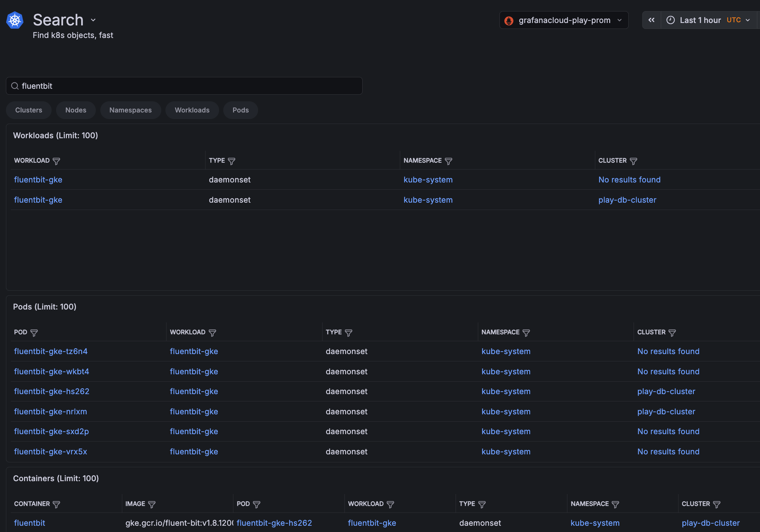Open CONTAINER column filter icon

coord(56,504)
